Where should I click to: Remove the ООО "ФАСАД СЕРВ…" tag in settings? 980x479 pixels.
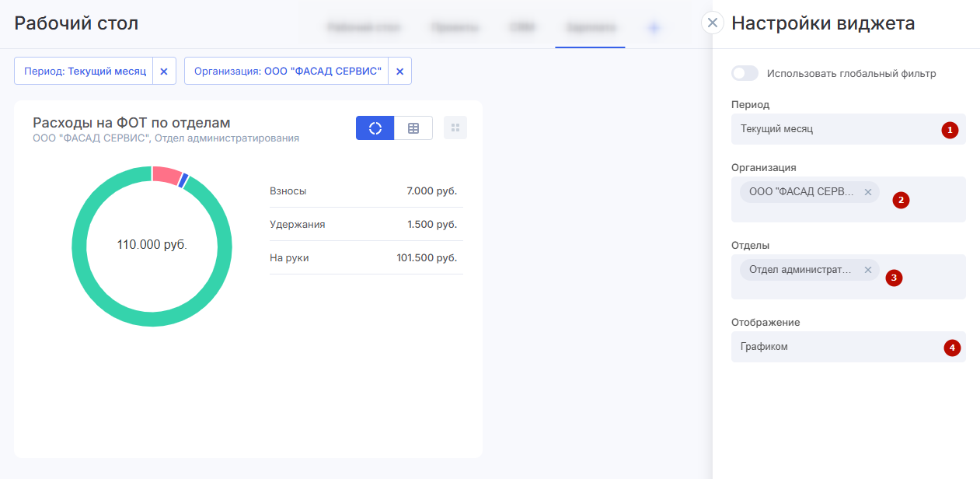click(868, 192)
